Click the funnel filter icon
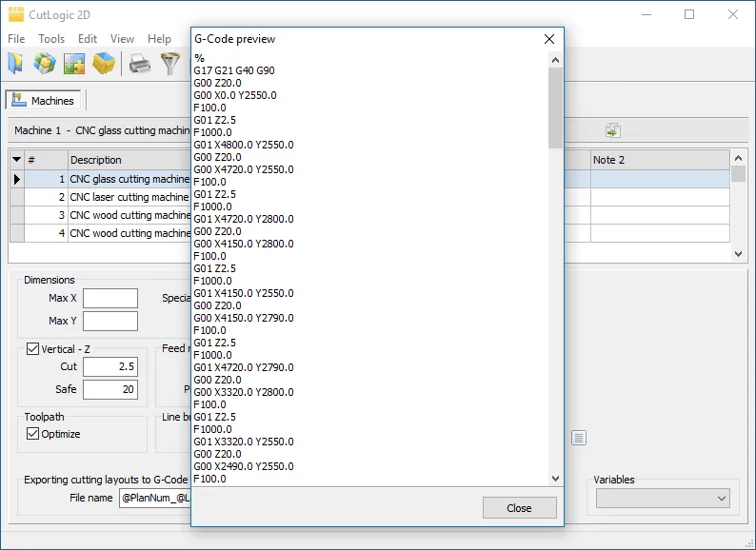 coord(169,64)
